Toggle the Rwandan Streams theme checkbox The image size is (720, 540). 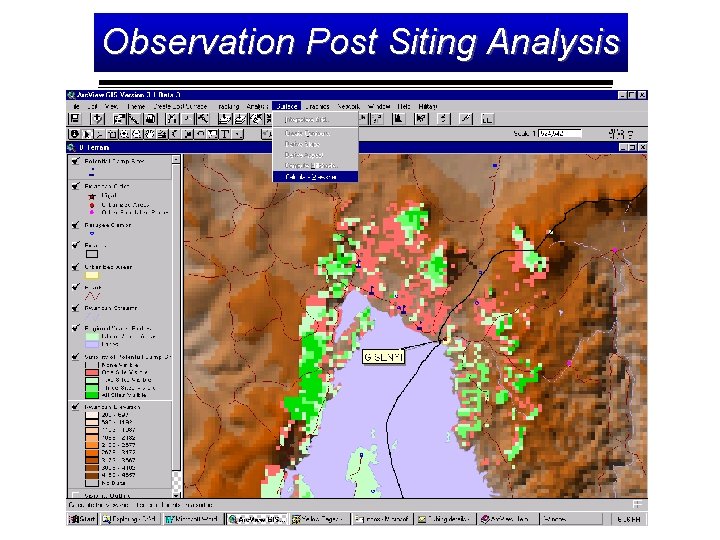pos(75,308)
